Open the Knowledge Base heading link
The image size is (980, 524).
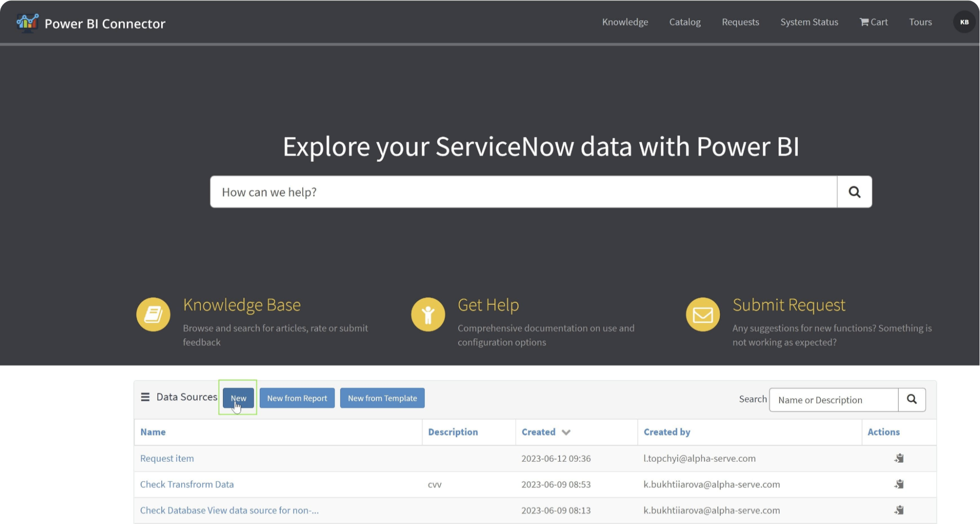(242, 305)
